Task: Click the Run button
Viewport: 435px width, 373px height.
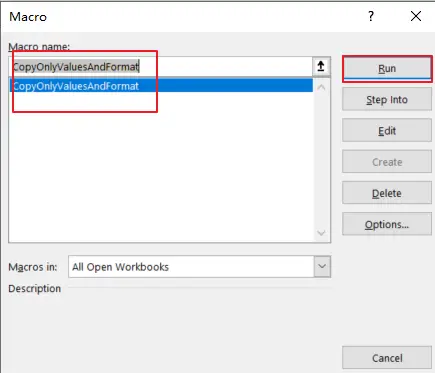Action: [387, 69]
